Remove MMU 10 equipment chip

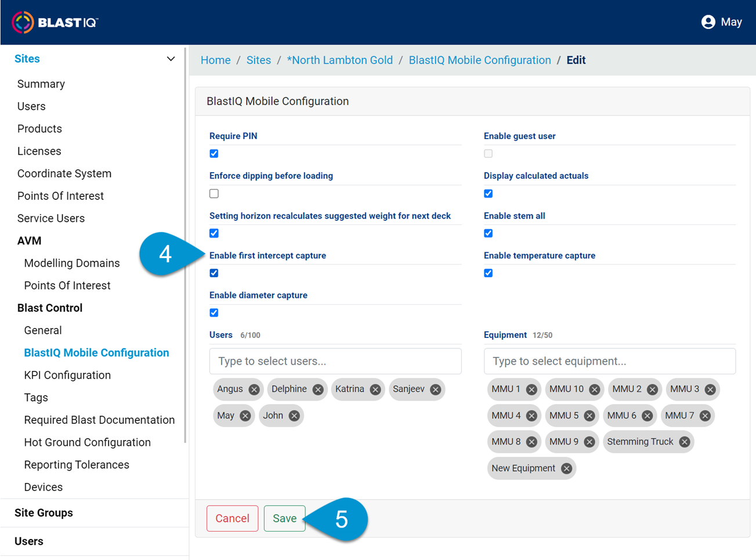point(595,390)
